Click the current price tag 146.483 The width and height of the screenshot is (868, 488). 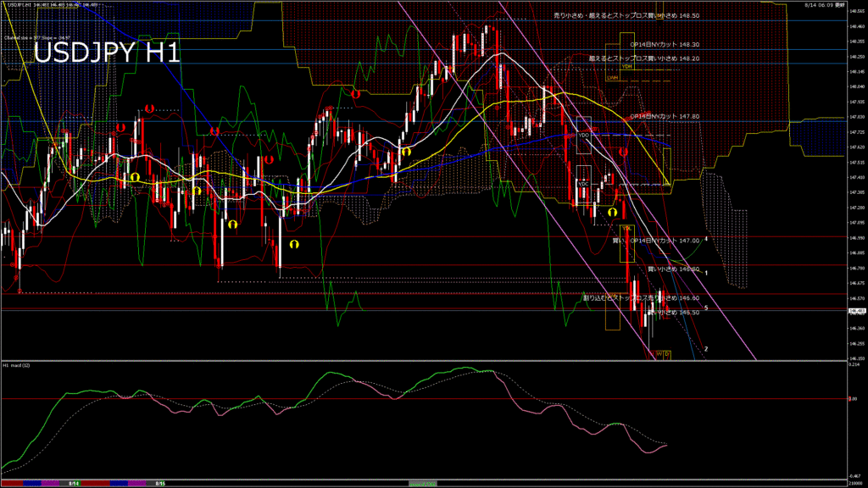click(855, 311)
